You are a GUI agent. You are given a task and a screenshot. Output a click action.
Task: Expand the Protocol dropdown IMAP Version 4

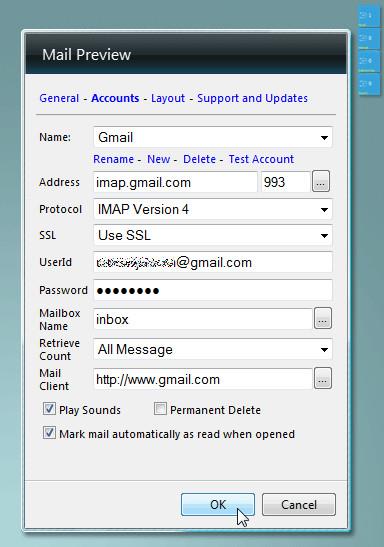pos(213,209)
